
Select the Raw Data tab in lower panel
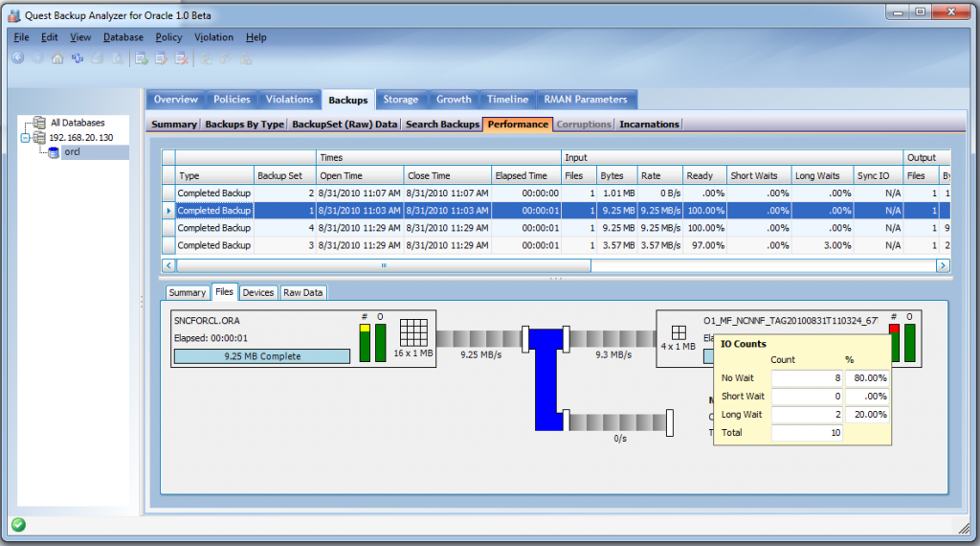[x=303, y=293]
